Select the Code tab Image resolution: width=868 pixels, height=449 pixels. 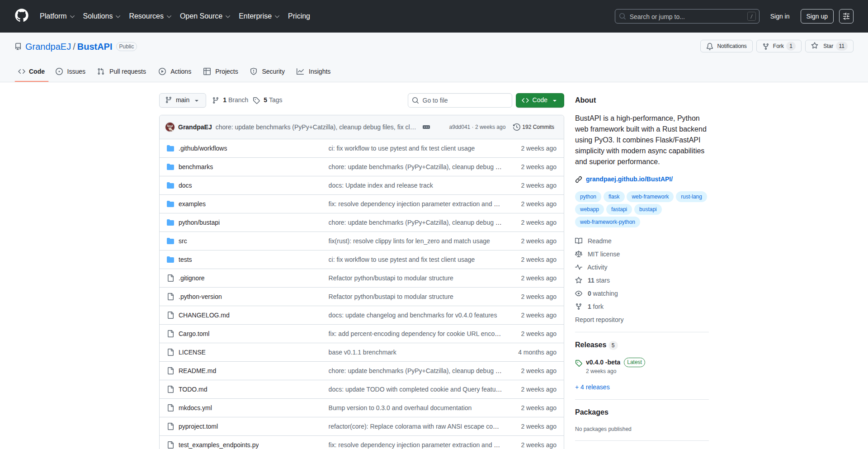coord(32,71)
